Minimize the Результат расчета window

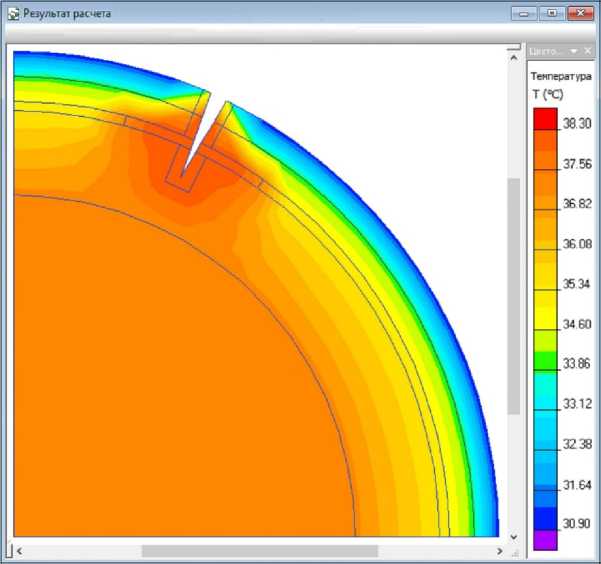[x=524, y=14]
